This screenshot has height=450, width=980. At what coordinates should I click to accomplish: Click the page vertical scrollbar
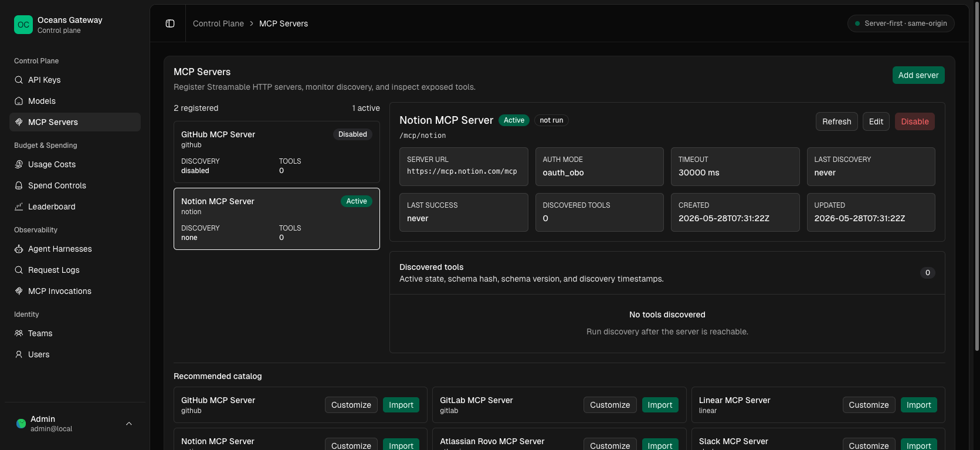[x=976, y=176]
